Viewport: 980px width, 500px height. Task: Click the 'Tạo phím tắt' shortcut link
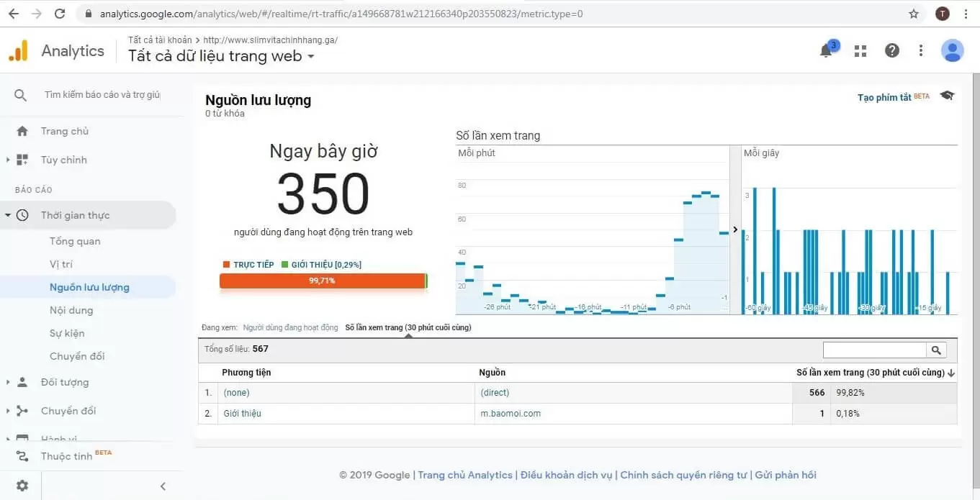[884, 97]
